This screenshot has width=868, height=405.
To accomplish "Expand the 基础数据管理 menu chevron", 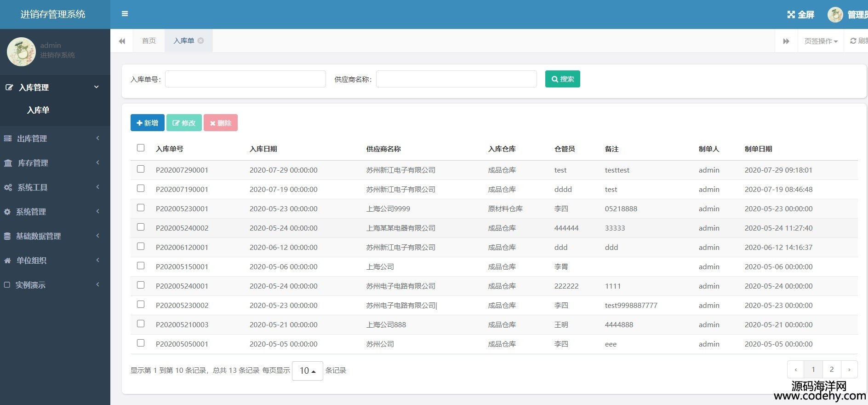I will pyautogui.click(x=97, y=236).
